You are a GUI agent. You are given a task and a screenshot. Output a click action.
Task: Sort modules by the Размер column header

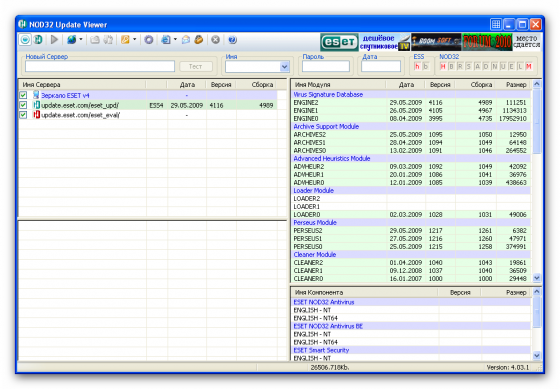pyautogui.click(x=513, y=85)
